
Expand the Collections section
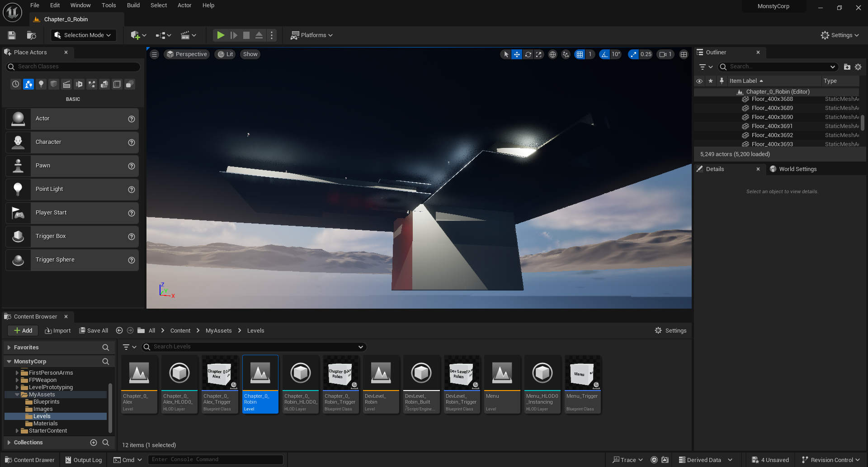pyautogui.click(x=9, y=443)
